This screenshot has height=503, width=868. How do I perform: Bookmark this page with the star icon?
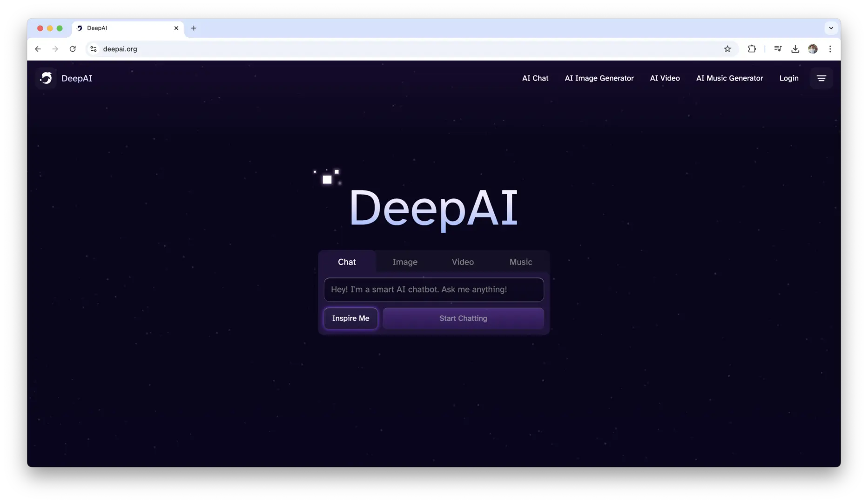(728, 49)
